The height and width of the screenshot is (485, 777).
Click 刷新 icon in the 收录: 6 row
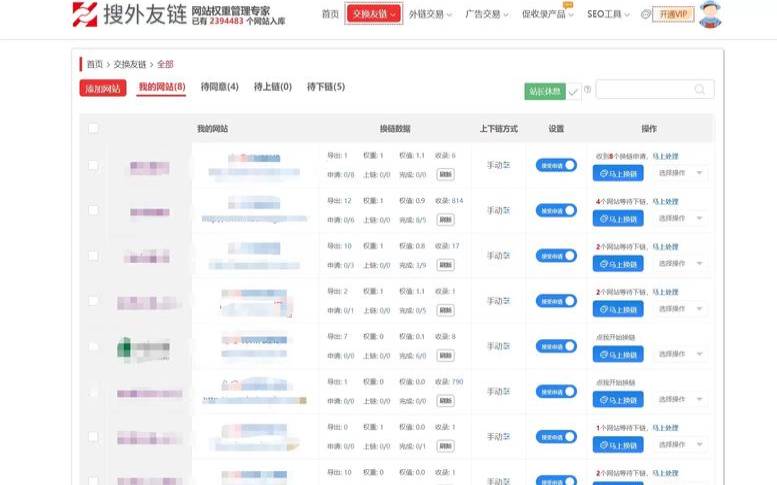click(445, 174)
